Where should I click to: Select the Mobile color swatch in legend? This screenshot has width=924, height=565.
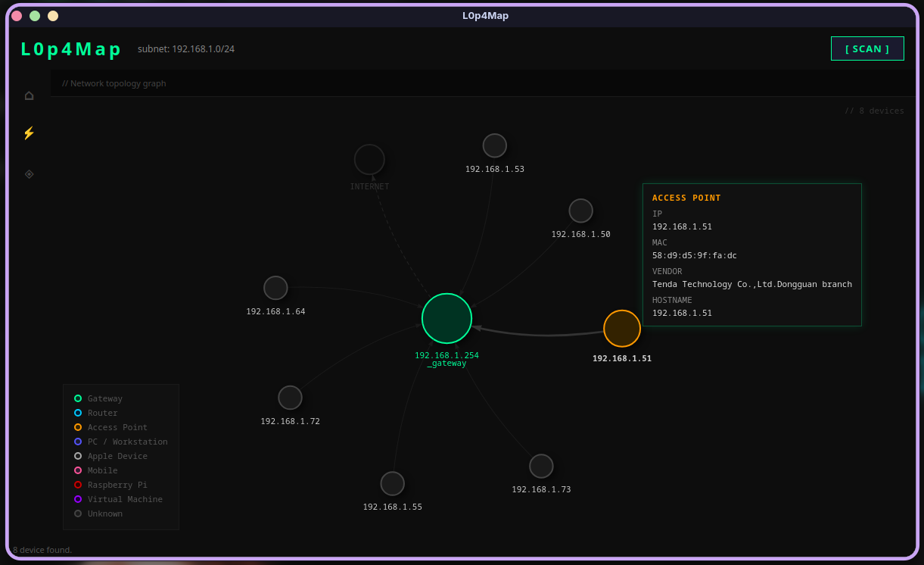[78, 470]
